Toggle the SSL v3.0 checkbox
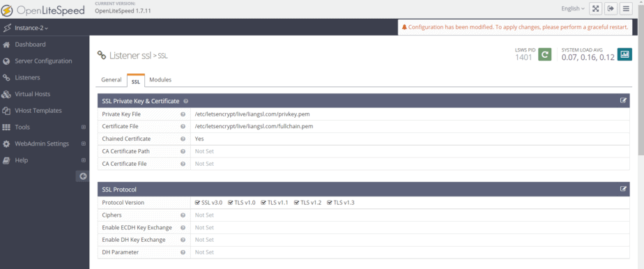This screenshot has width=644, height=269. tap(198, 203)
